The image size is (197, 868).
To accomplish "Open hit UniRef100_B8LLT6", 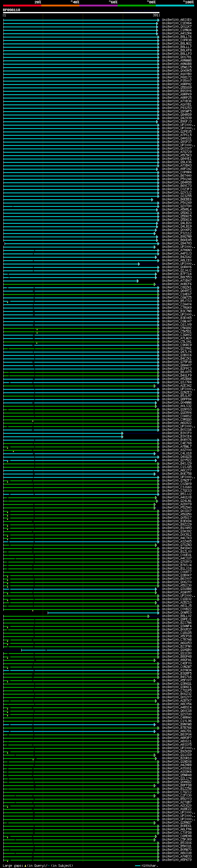I will point(177,37).
